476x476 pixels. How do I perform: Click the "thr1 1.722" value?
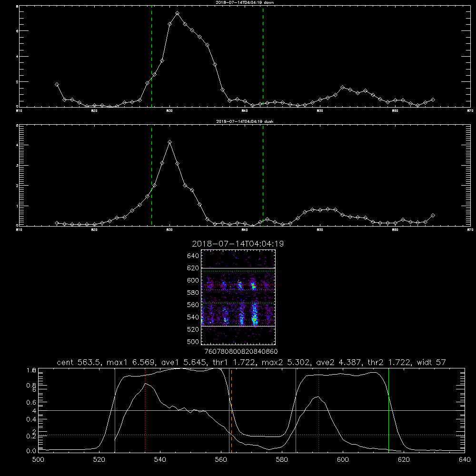[234, 362]
